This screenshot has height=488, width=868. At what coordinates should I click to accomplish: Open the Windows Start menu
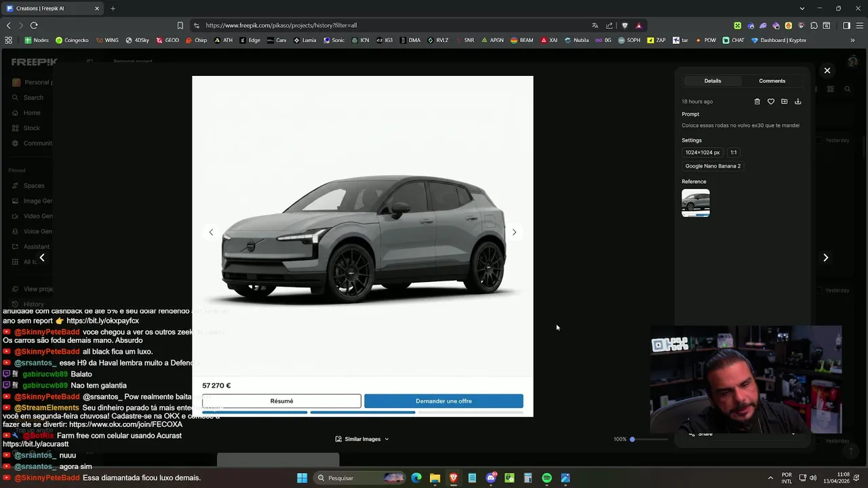(x=302, y=478)
